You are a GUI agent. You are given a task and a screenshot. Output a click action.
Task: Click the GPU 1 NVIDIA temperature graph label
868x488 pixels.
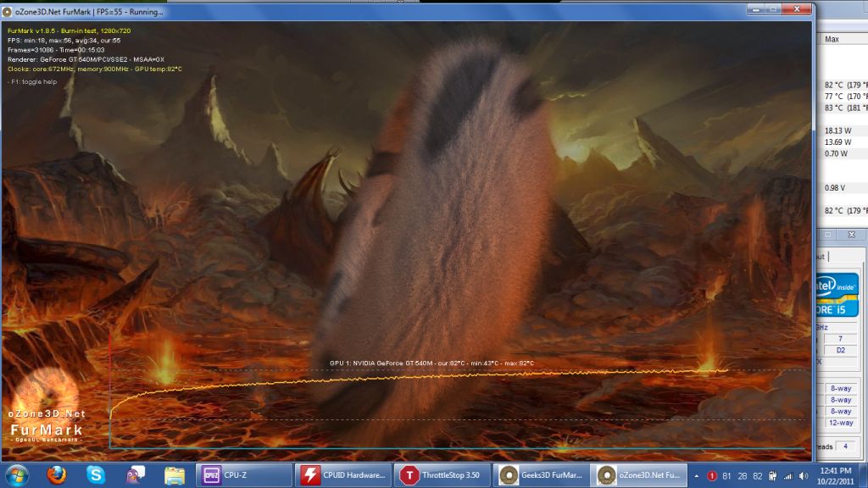tap(431, 363)
